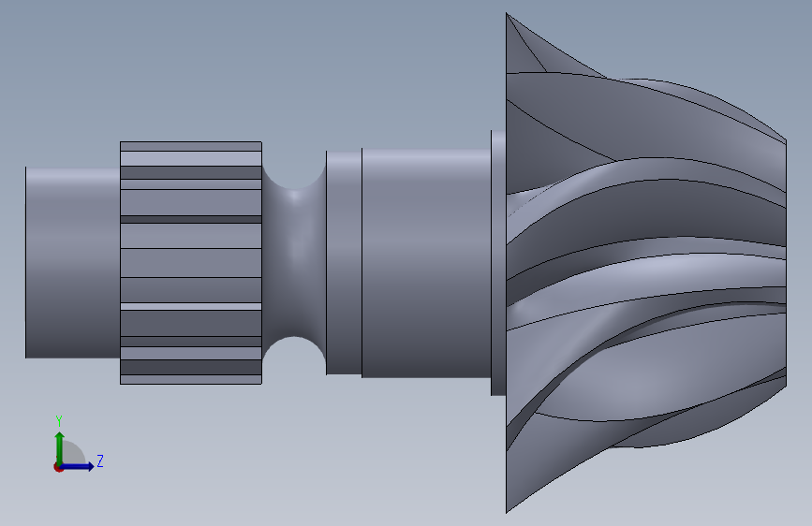Image resolution: width=812 pixels, height=526 pixels.
Task: Select the splined section of the shaft
Action: tap(190, 263)
